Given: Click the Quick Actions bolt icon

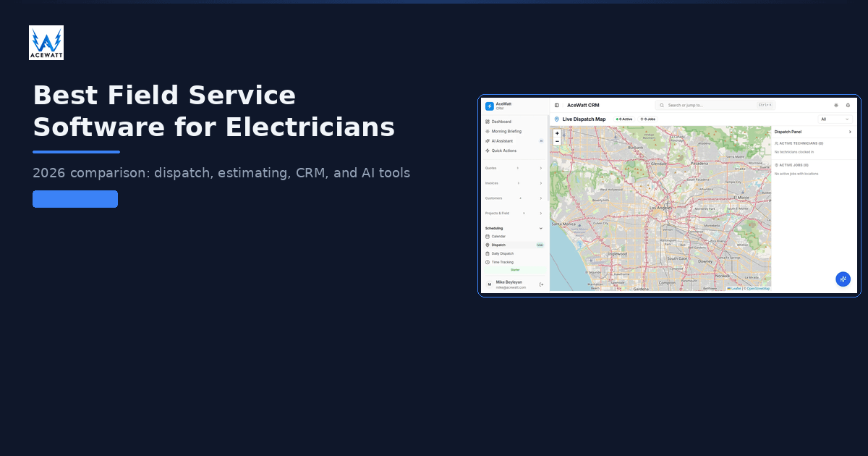Looking at the screenshot, I should tap(488, 151).
